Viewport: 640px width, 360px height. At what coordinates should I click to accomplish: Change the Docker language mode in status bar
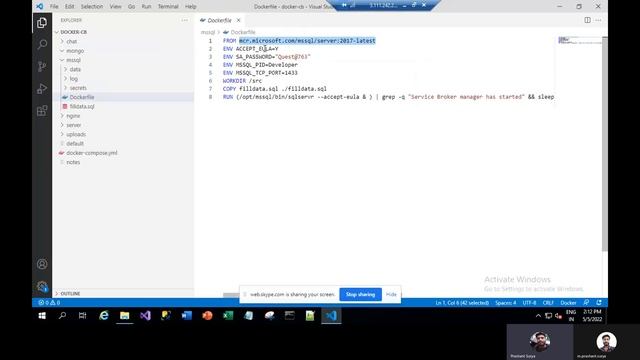click(568, 302)
